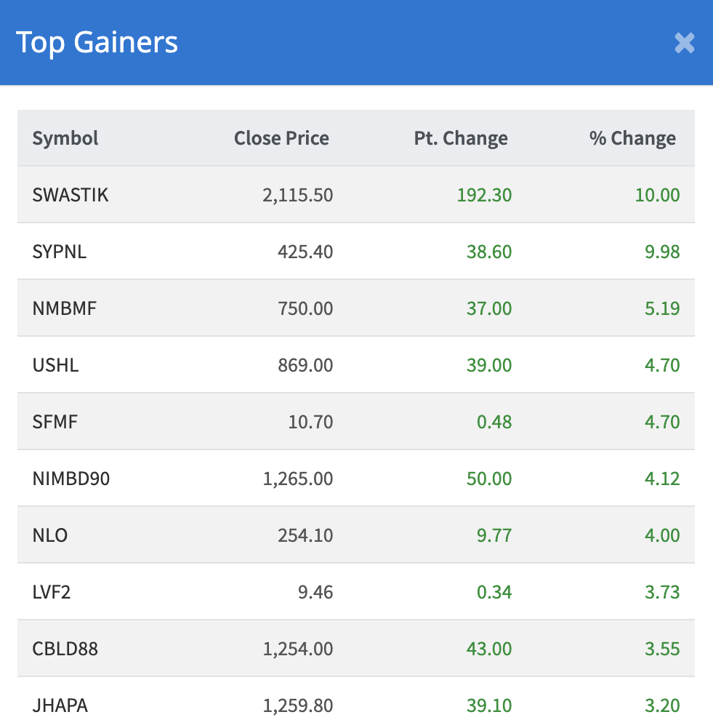Select the SYPNL symbol
This screenshot has width=713, height=728.
pos(60,252)
